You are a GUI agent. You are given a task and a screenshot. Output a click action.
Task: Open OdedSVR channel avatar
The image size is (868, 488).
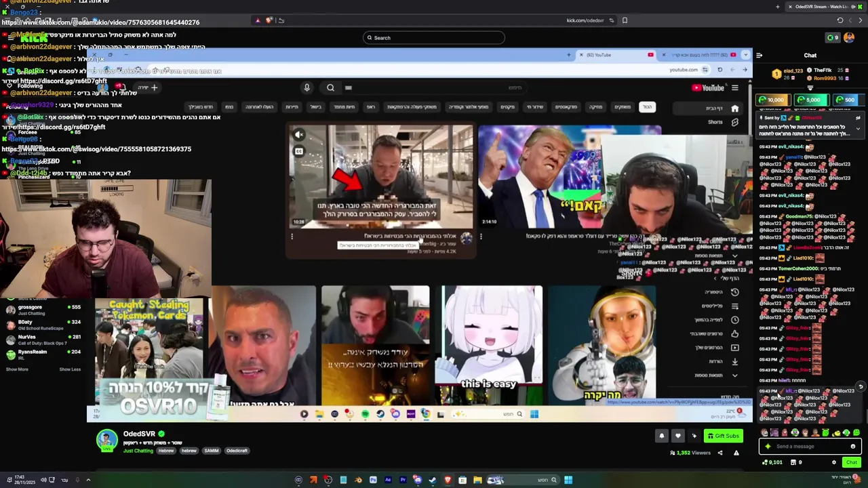[x=106, y=441]
